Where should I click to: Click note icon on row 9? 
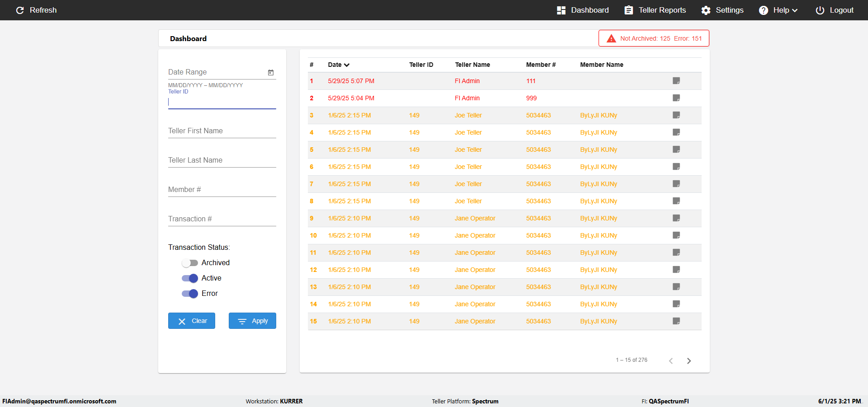tap(676, 218)
